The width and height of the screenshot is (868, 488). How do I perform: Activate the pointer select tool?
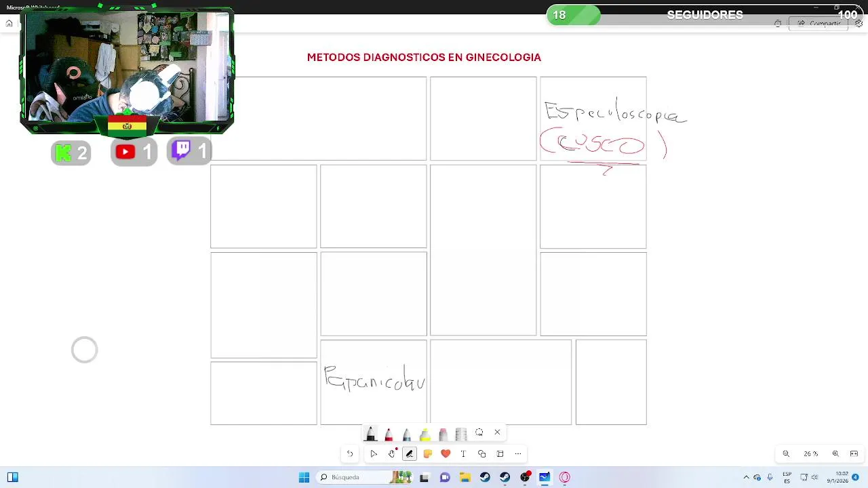click(373, 454)
